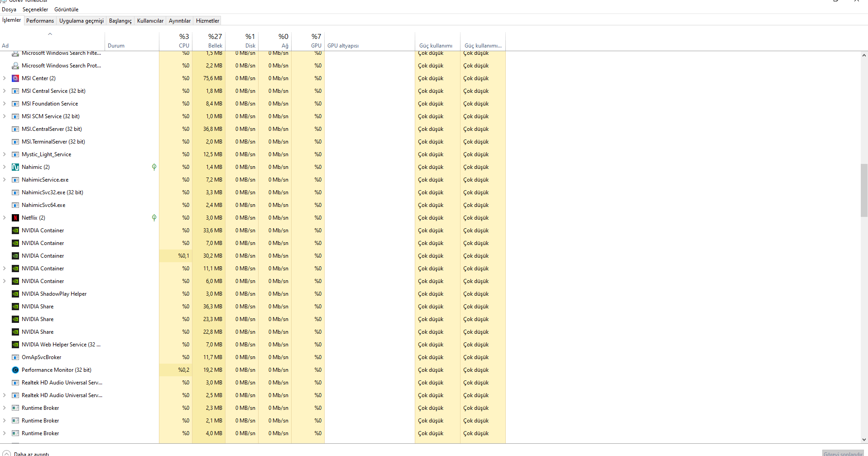Expand the Mystic_Light_Service row
Image resolution: width=868 pixels, height=456 pixels.
(x=5, y=154)
